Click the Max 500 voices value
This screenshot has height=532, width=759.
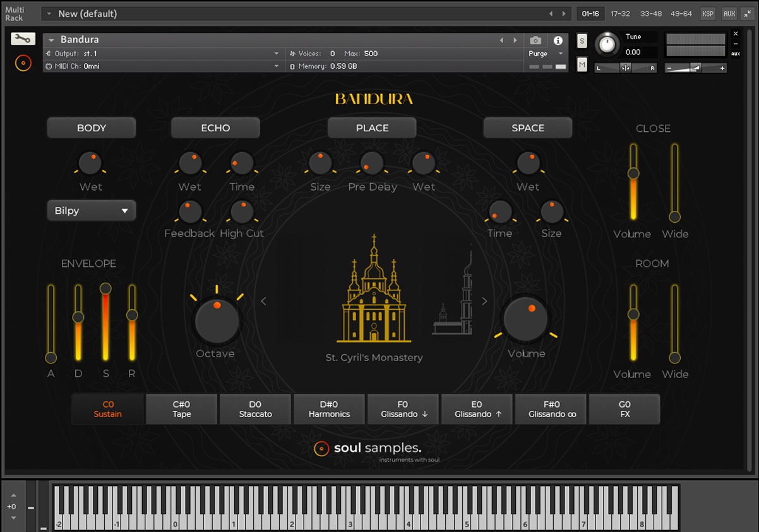[371, 54]
